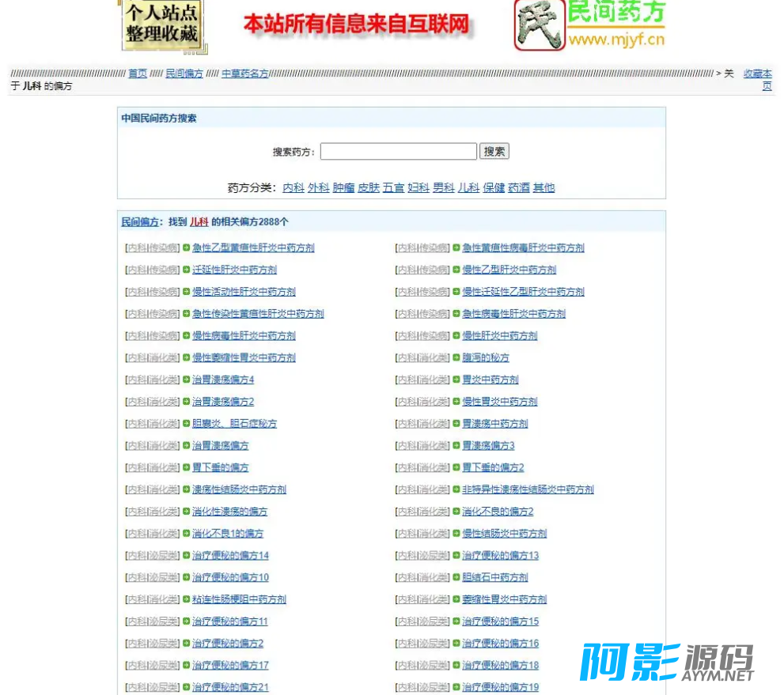This screenshot has height=695, width=784.
Task: Click the 搜索药方 text input field
Action: coord(398,152)
